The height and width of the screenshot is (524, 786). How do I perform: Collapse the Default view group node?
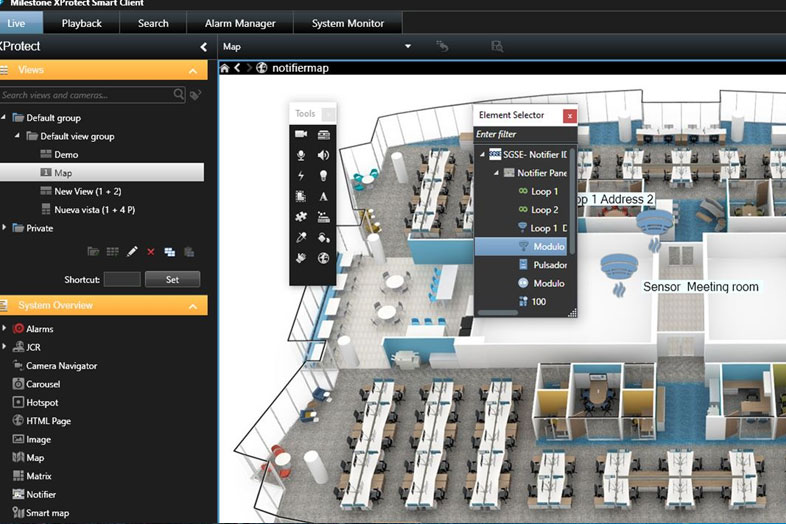[x=17, y=136]
